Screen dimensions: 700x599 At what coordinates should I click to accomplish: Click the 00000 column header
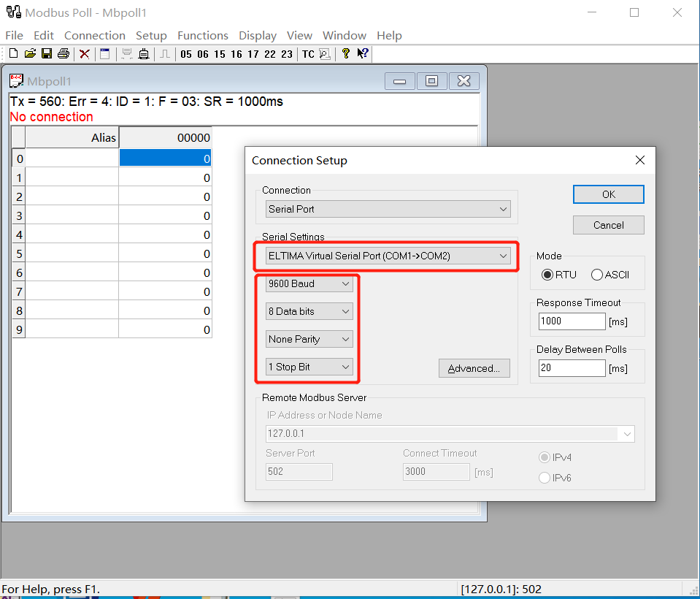pos(165,137)
